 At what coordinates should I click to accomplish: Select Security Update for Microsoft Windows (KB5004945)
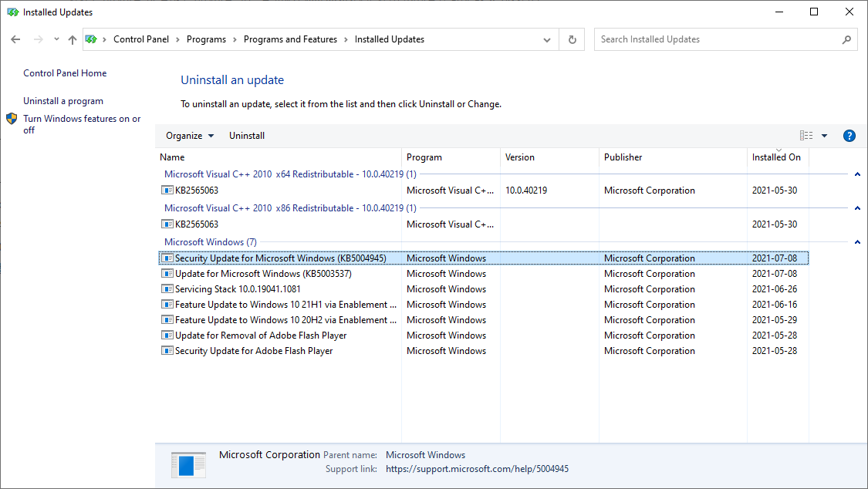(483, 258)
